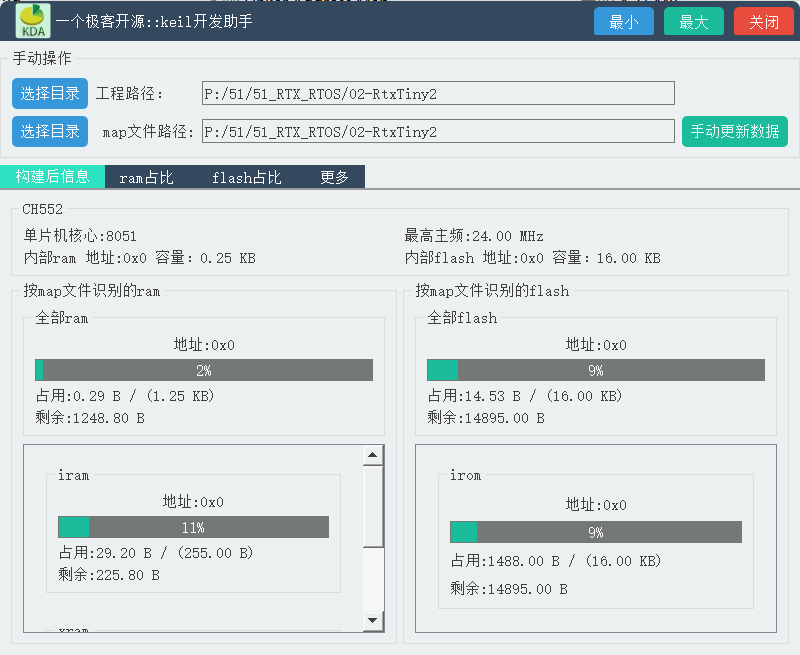
Task: Open the 更多 tab
Action: coord(334,177)
